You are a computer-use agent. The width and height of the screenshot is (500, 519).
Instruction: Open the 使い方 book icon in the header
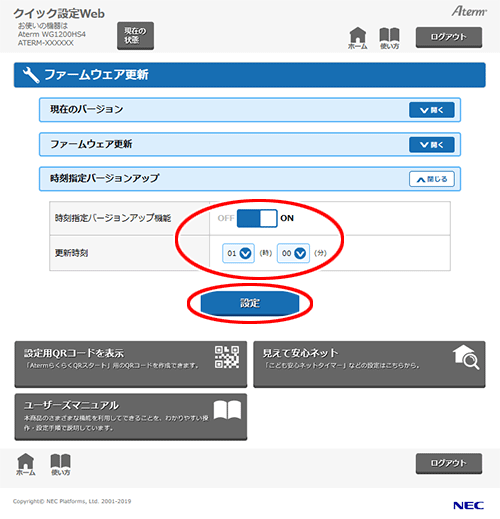389,38
